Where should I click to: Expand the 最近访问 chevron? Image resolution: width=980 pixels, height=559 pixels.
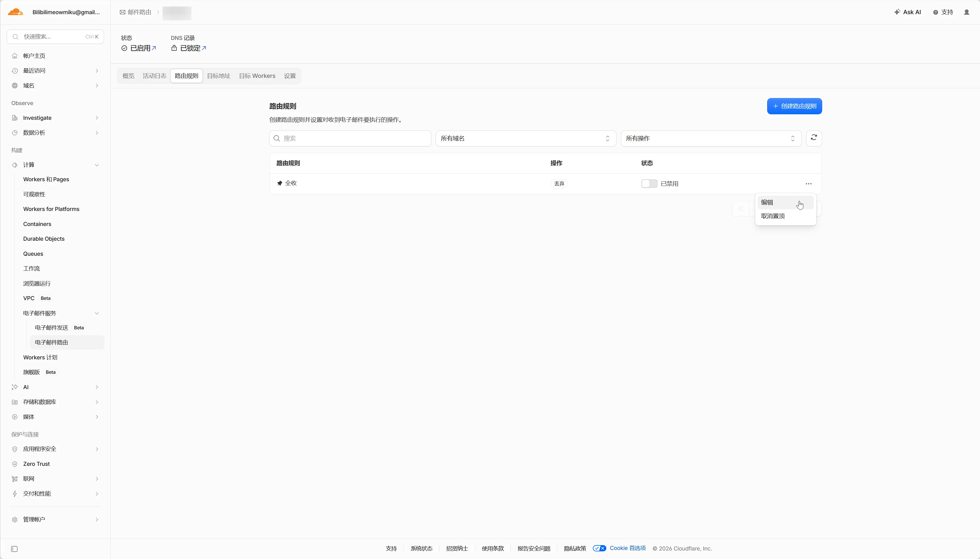coord(97,71)
